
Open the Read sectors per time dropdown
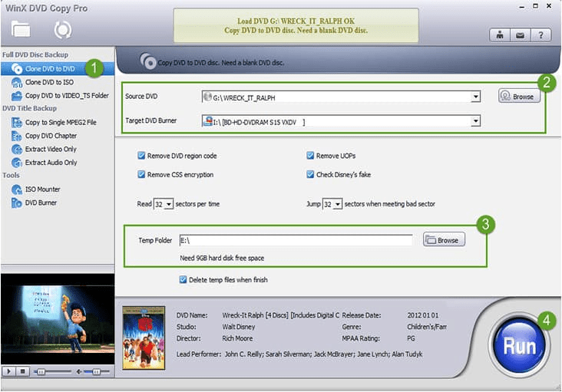point(168,205)
